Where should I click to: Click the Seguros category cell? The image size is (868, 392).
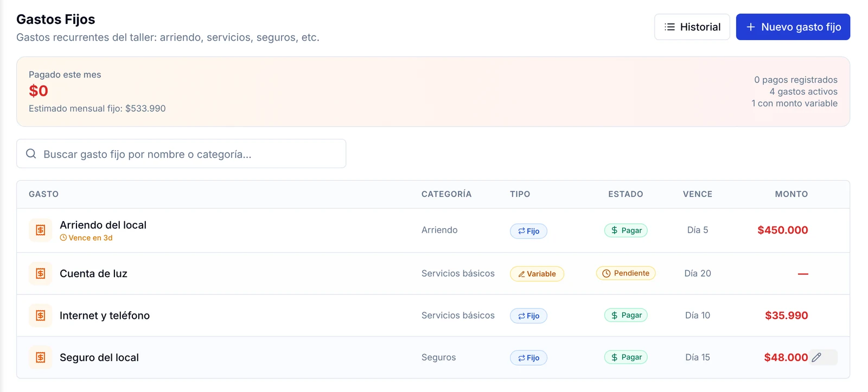point(439,357)
